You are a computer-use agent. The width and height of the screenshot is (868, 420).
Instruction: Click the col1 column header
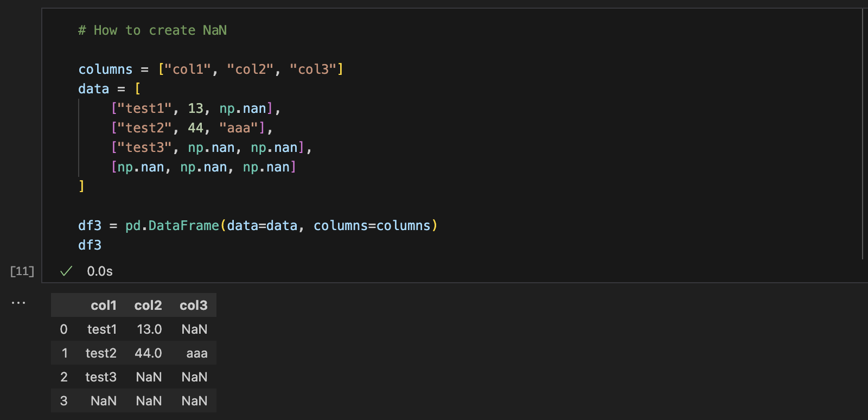point(104,306)
